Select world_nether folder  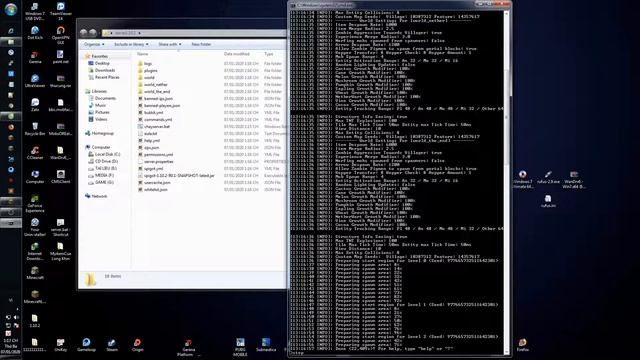coord(153,84)
